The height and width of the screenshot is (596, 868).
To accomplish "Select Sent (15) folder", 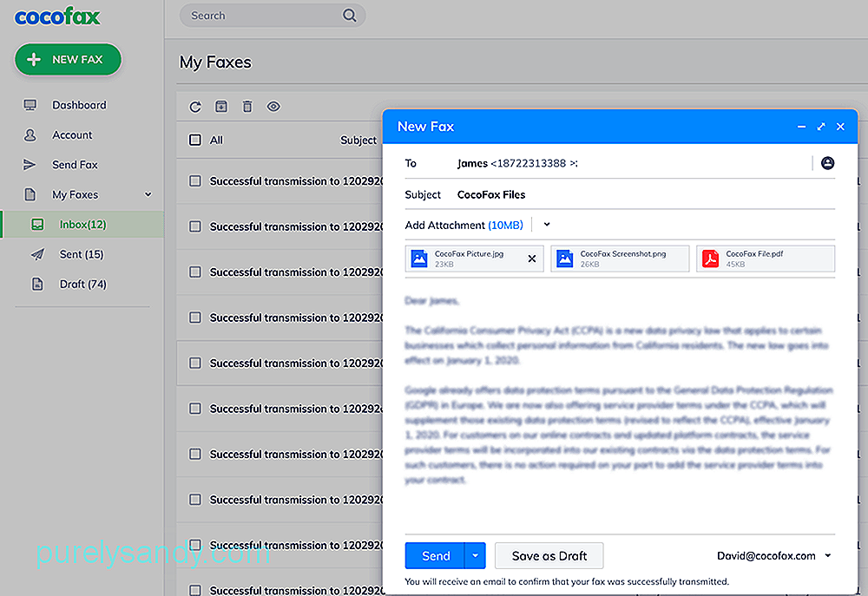I will pos(82,254).
